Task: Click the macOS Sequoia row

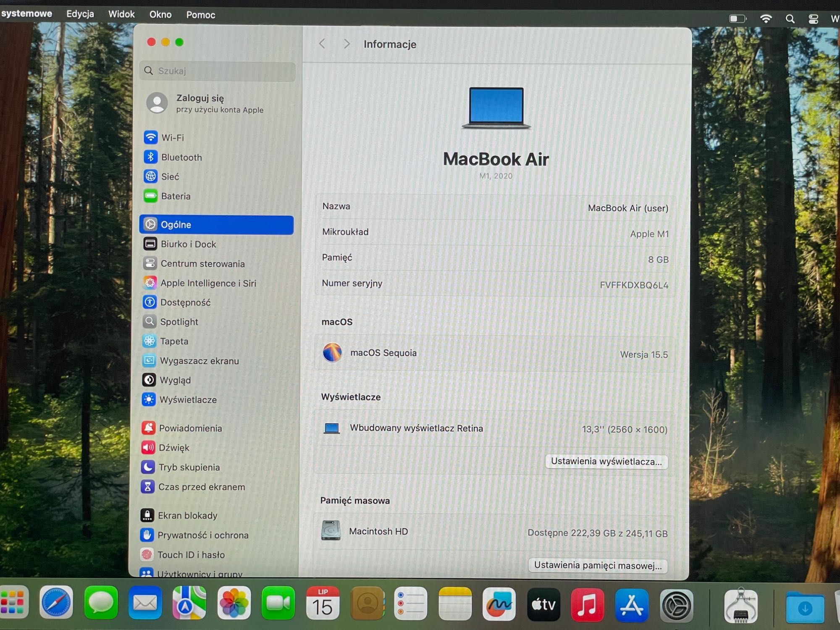Action: [x=495, y=353]
